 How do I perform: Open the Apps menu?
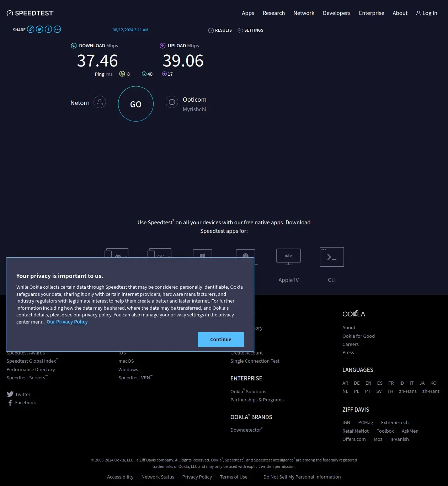click(x=248, y=13)
